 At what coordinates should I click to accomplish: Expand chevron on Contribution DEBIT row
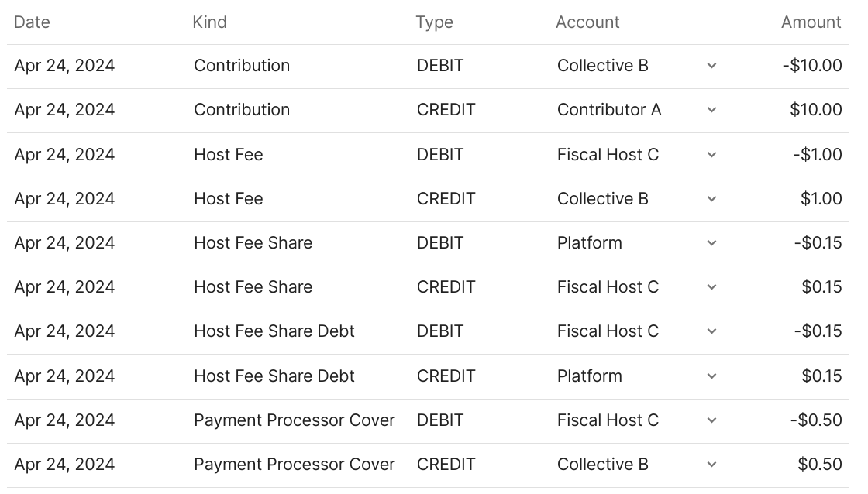pyautogui.click(x=711, y=66)
